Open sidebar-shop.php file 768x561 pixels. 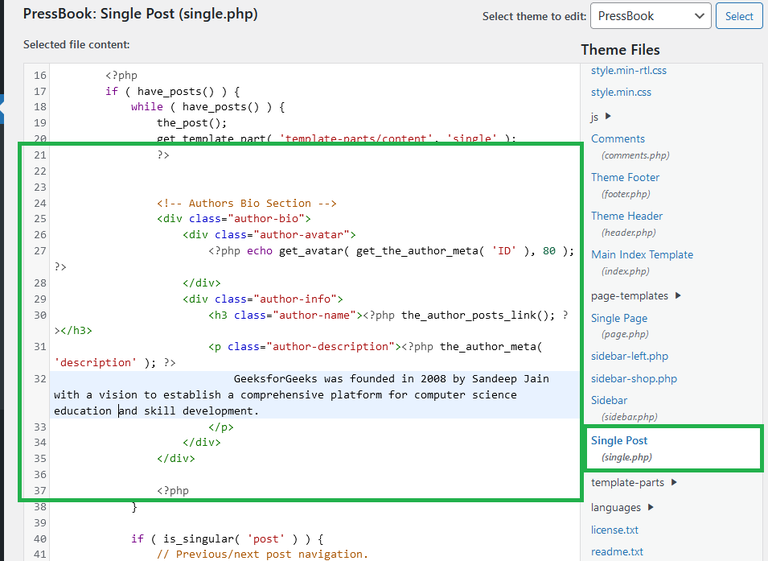click(634, 379)
